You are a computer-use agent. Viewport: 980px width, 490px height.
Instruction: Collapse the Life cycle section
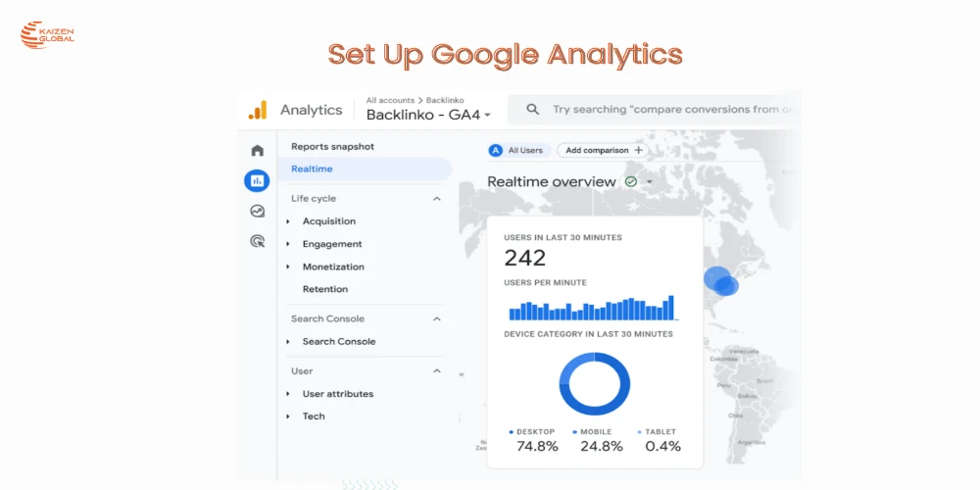(437, 199)
